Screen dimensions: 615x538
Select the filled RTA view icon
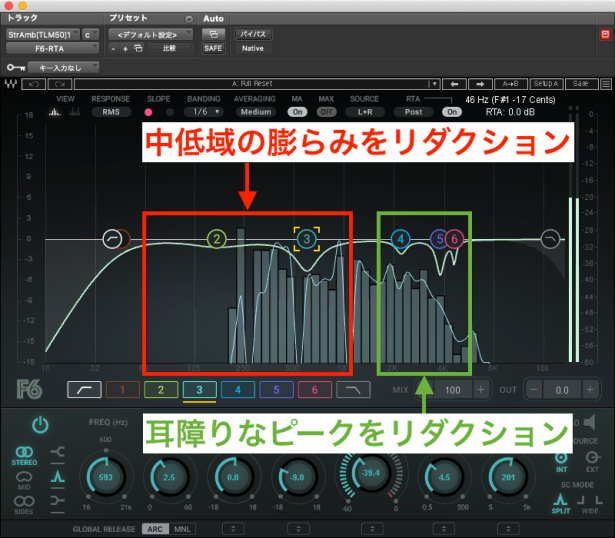[55, 113]
